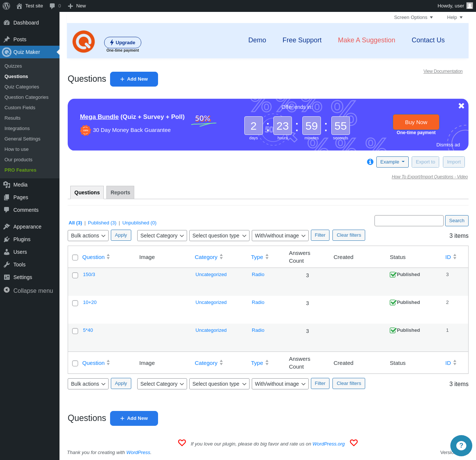The image size is (476, 460).
Task: Click the WordPress logo icon in admin bar
Action: (6, 6)
